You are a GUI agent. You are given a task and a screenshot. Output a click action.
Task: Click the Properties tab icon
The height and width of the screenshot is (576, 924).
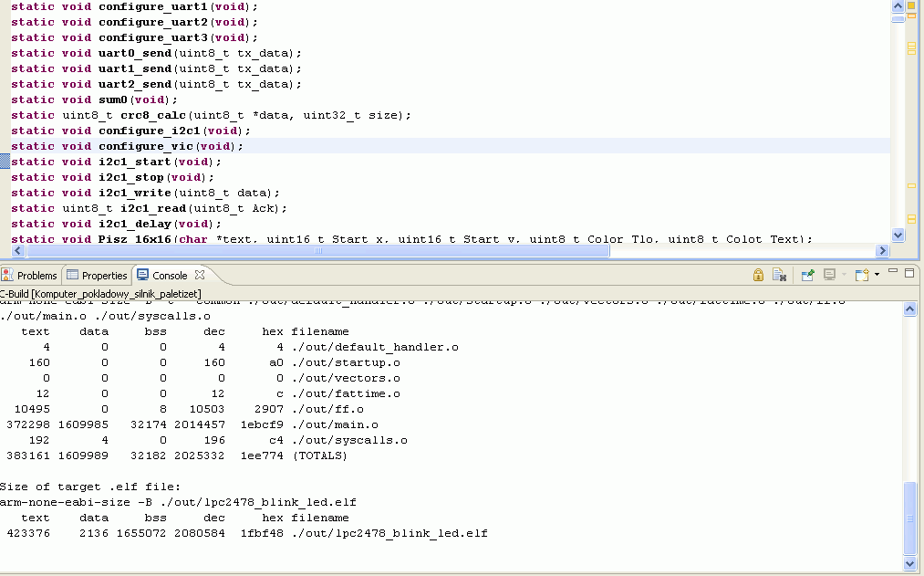coord(72,275)
